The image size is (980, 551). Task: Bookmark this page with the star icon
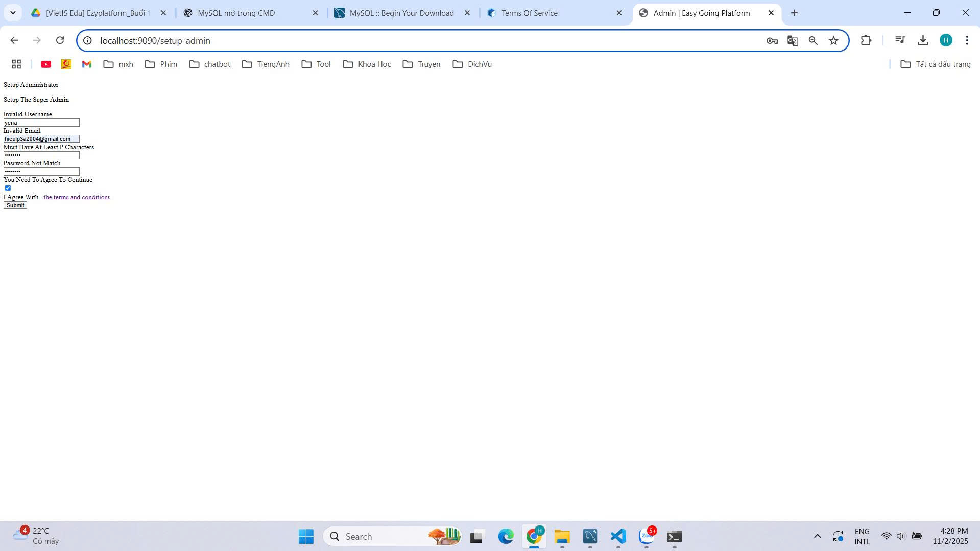tap(833, 41)
